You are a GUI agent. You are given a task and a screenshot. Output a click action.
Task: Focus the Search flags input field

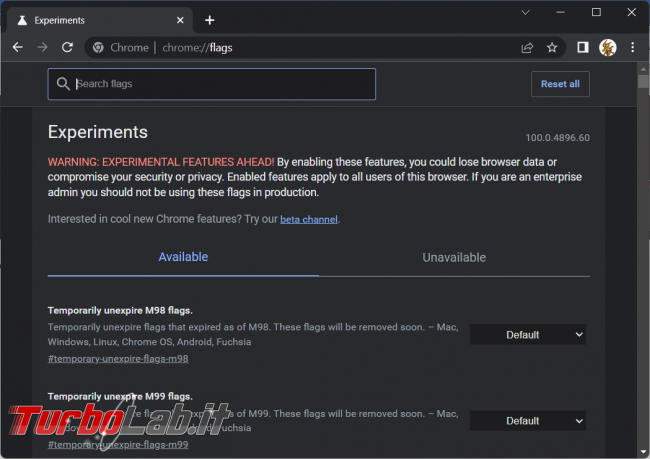212,84
